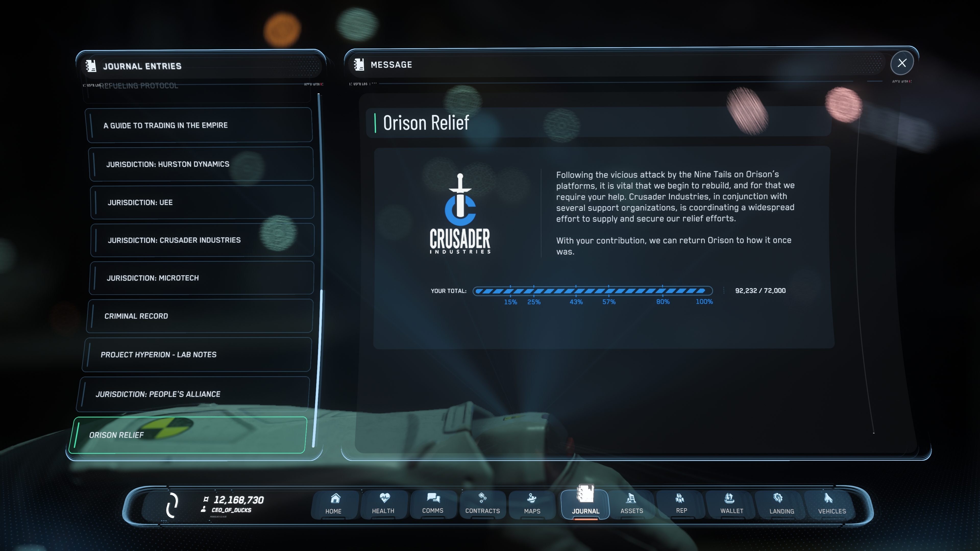Open the Contracts icon
The height and width of the screenshot is (551, 980).
pos(482,498)
